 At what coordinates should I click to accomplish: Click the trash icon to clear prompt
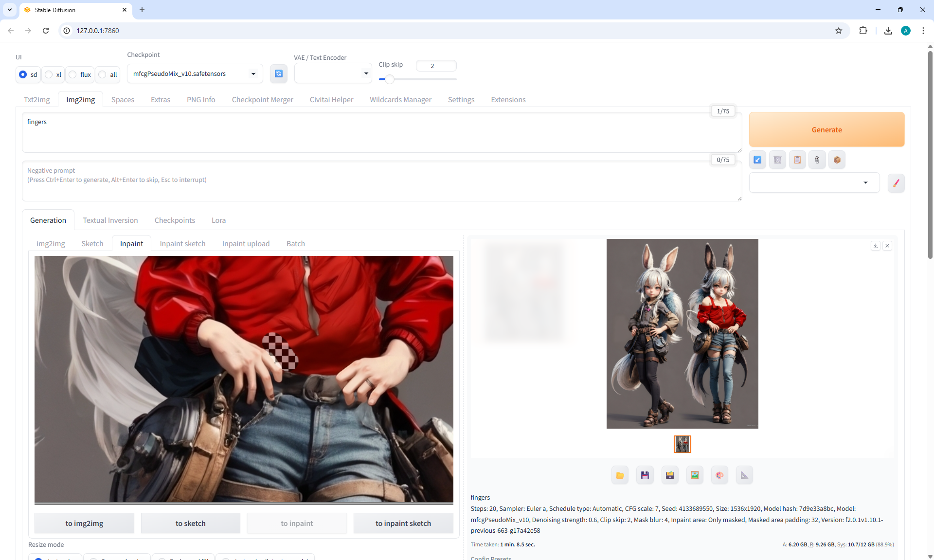coord(777,160)
